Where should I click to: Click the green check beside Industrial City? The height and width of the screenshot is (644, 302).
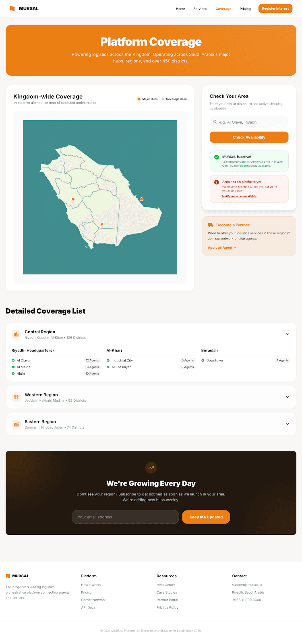coord(108,361)
